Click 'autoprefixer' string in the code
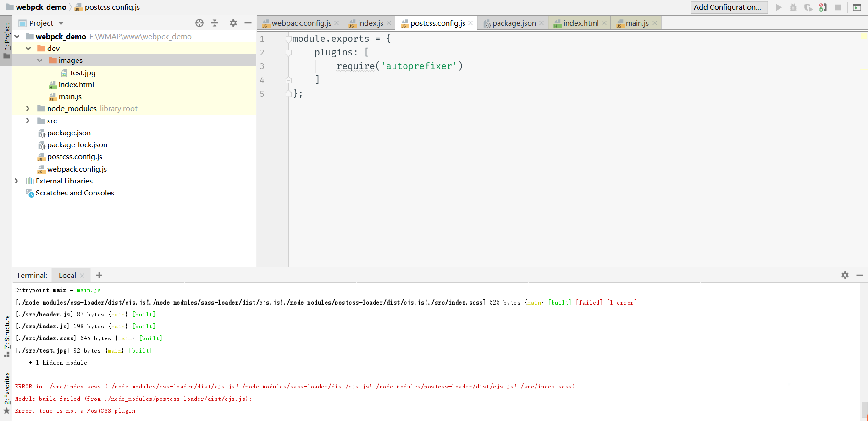 [419, 66]
